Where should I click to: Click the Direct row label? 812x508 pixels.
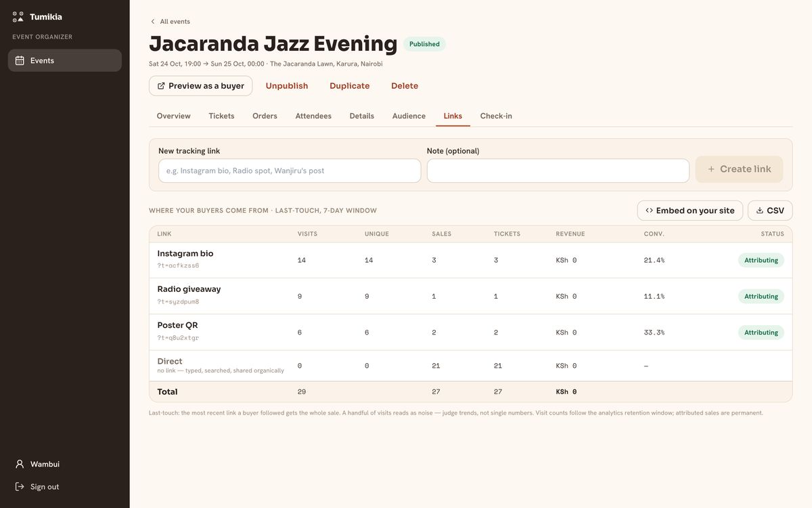pyautogui.click(x=170, y=361)
